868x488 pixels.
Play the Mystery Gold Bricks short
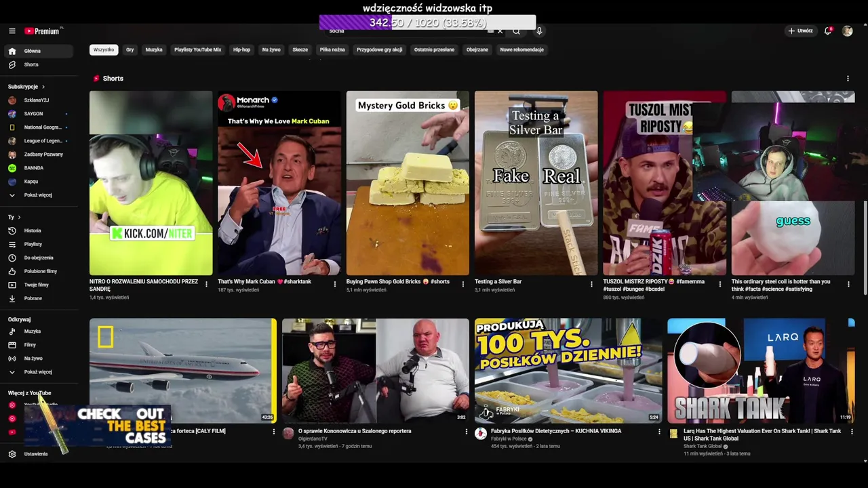coord(408,183)
